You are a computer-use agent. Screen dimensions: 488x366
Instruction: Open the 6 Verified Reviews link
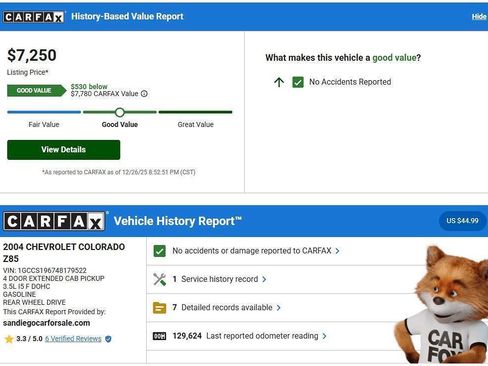pos(73,339)
